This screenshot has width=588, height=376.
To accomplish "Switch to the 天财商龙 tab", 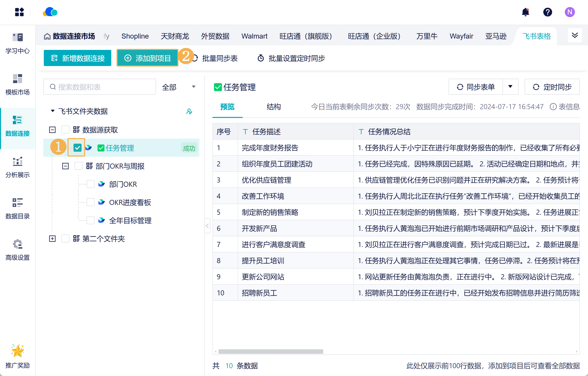I will pos(175,36).
